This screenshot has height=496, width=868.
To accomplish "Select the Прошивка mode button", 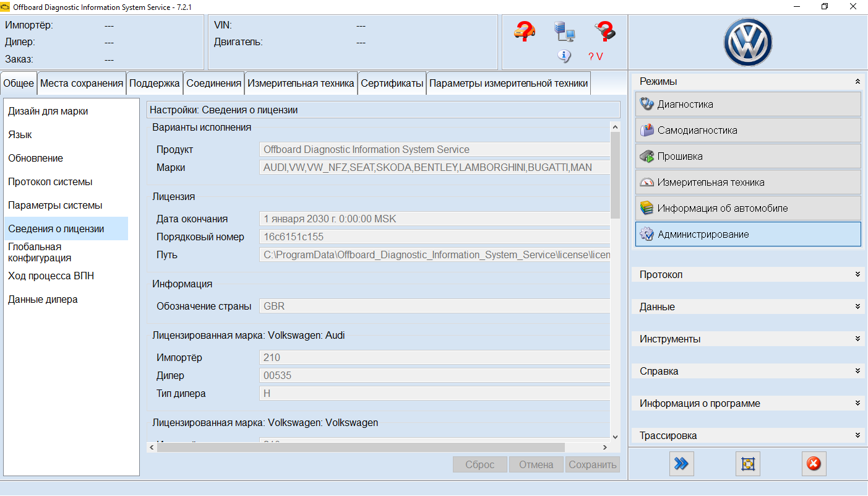I will click(x=747, y=157).
